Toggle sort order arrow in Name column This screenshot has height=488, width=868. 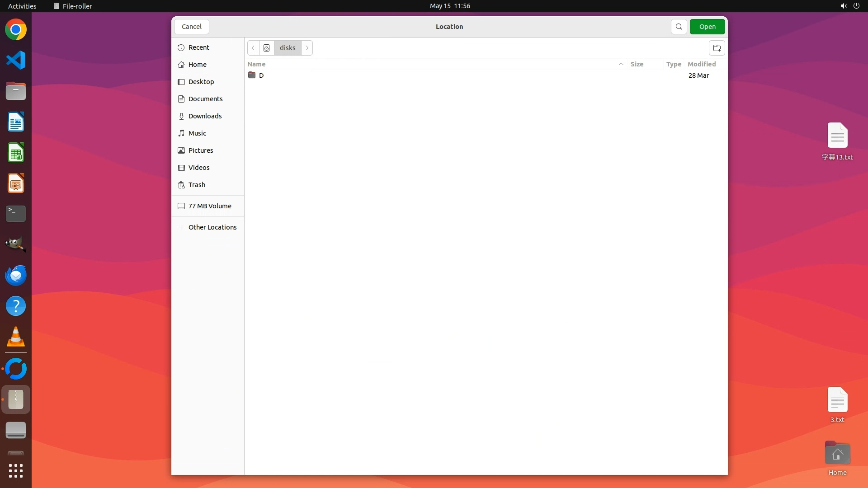pos(621,64)
